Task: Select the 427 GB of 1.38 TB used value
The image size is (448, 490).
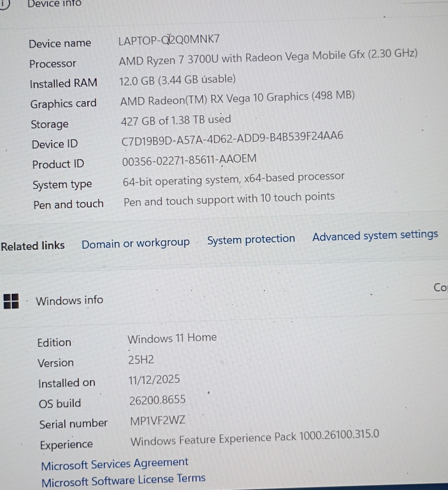Action: click(176, 120)
